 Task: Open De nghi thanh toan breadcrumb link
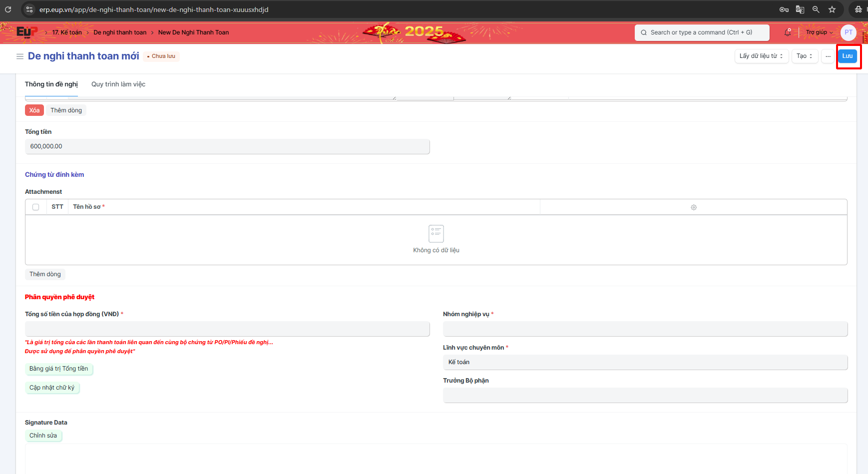[x=120, y=32]
